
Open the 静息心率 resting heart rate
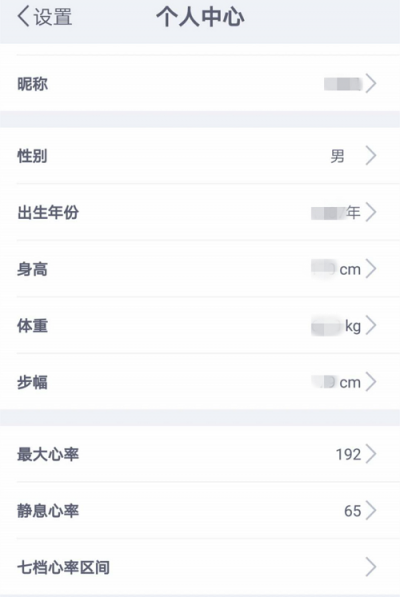pyautogui.click(x=200, y=511)
